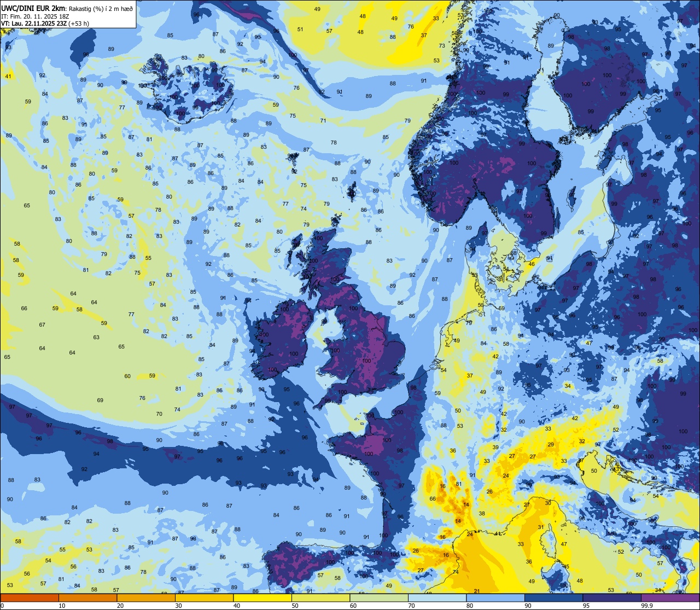Click the legend scale label "80"
The image size is (700, 610).
point(470,606)
